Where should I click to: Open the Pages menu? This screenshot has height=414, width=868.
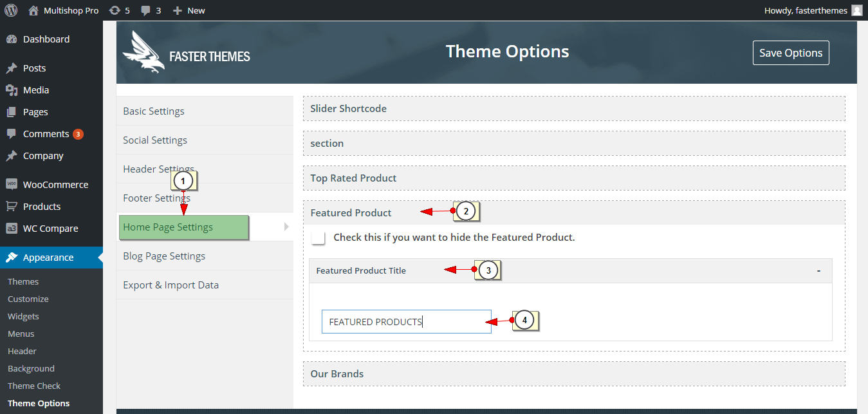point(51,112)
